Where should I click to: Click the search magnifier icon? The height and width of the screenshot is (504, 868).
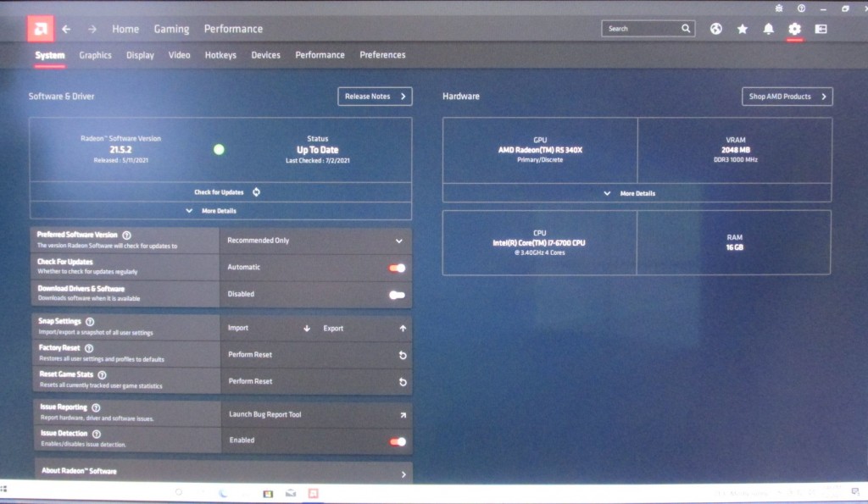click(x=686, y=28)
